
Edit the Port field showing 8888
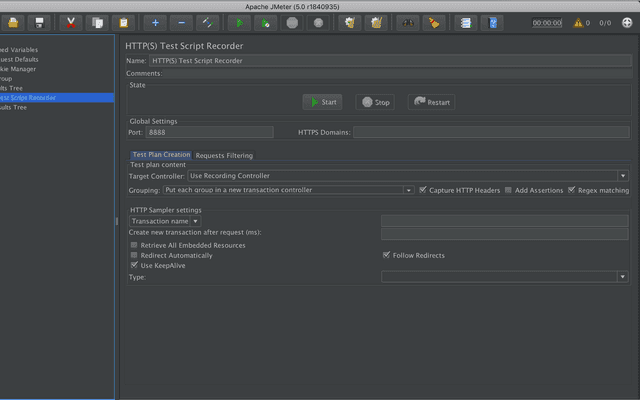click(x=209, y=132)
